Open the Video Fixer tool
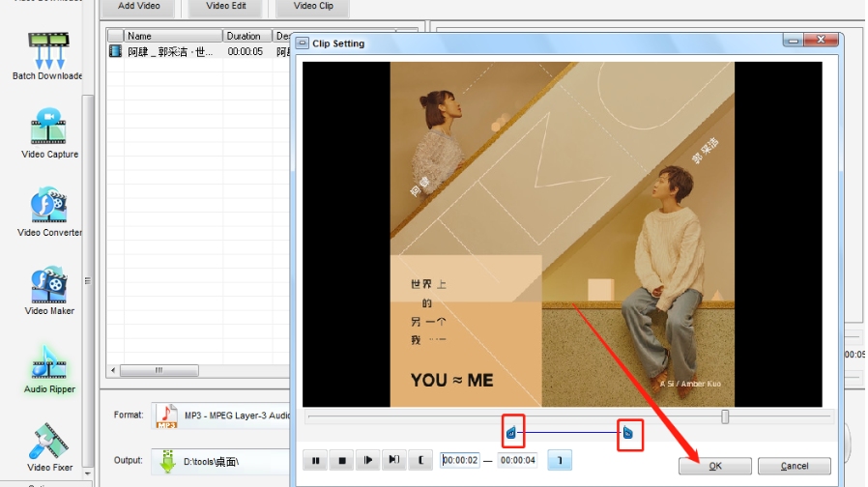 click(49, 447)
